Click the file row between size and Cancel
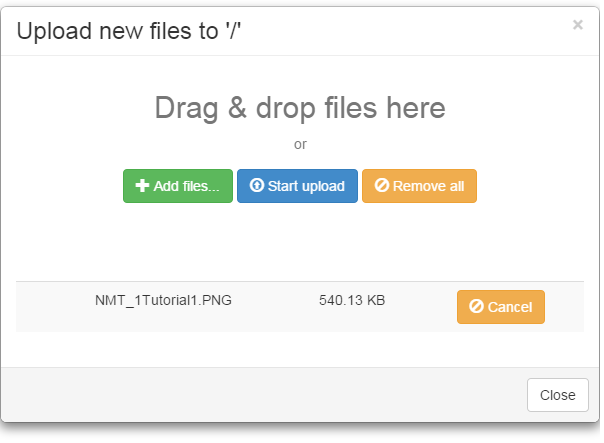The height and width of the screenshot is (443, 604). coord(421,307)
